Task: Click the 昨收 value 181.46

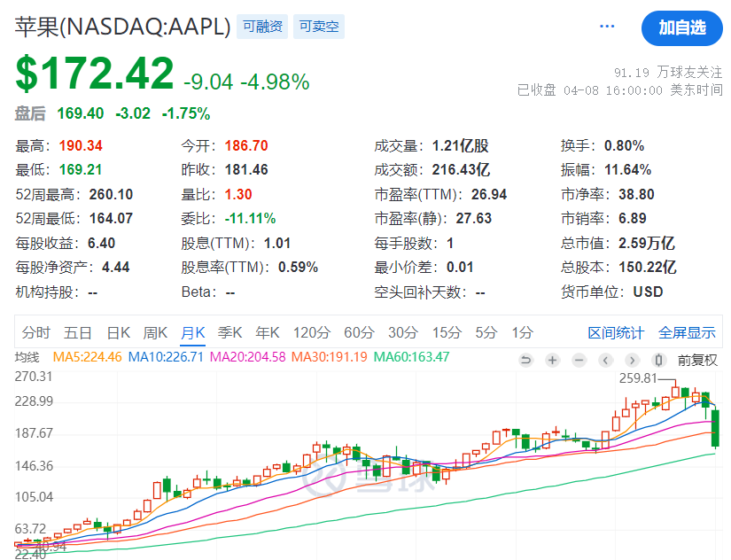Action: pyautogui.click(x=246, y=170)
